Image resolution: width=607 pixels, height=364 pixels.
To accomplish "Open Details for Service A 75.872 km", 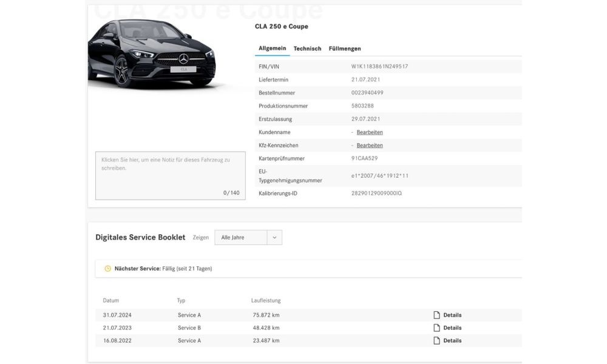I will tap(452, 315).
